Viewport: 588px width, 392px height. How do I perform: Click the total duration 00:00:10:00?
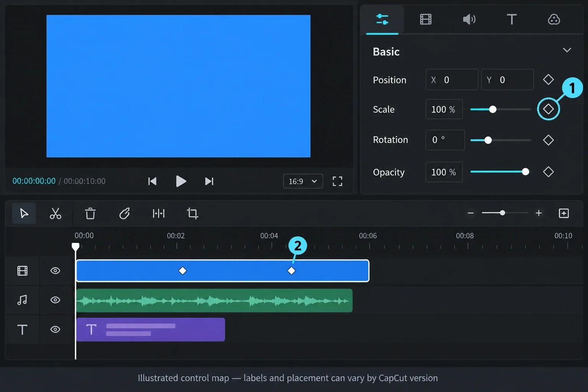[x=85, y=181]
